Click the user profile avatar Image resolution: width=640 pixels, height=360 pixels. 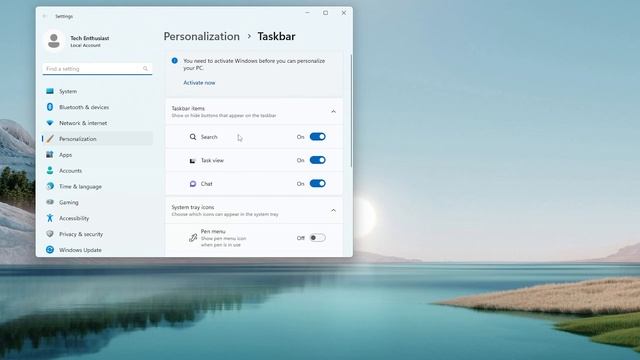(53, 41)
